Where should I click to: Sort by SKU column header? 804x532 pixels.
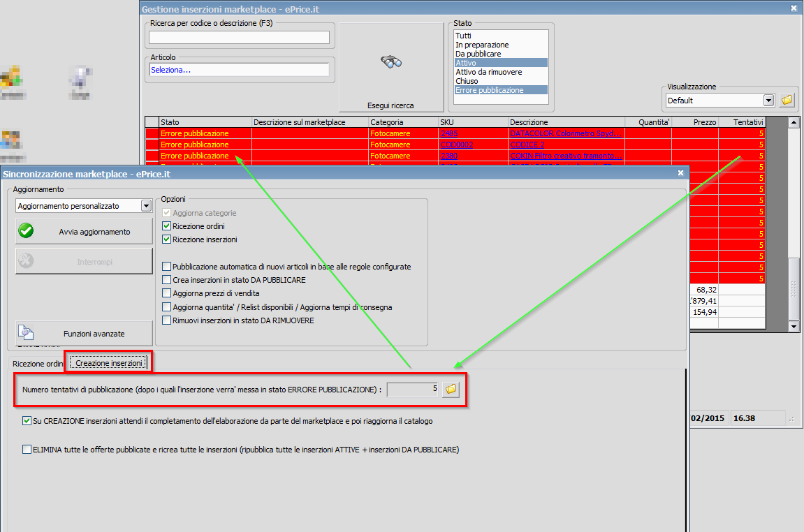point(474,122)
